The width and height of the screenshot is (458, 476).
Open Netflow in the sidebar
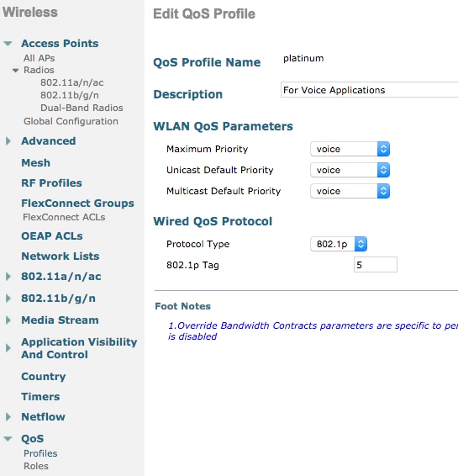click(43, 417)
